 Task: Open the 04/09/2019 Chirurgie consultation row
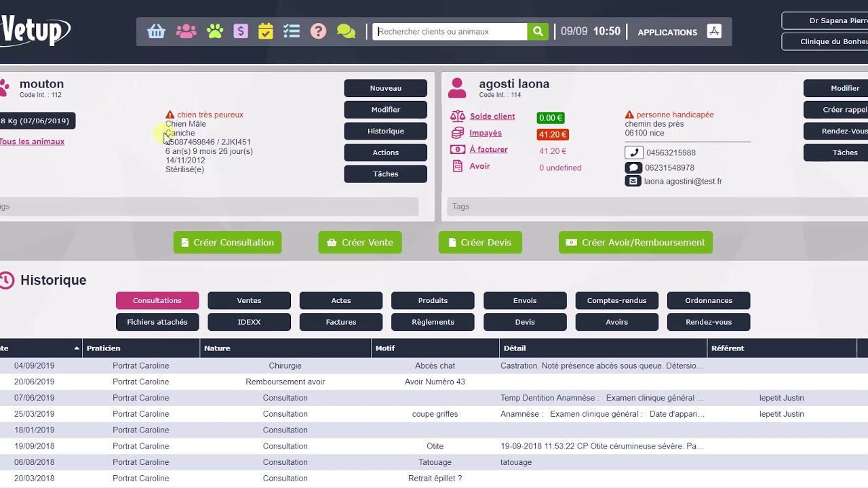pos(285,366)
